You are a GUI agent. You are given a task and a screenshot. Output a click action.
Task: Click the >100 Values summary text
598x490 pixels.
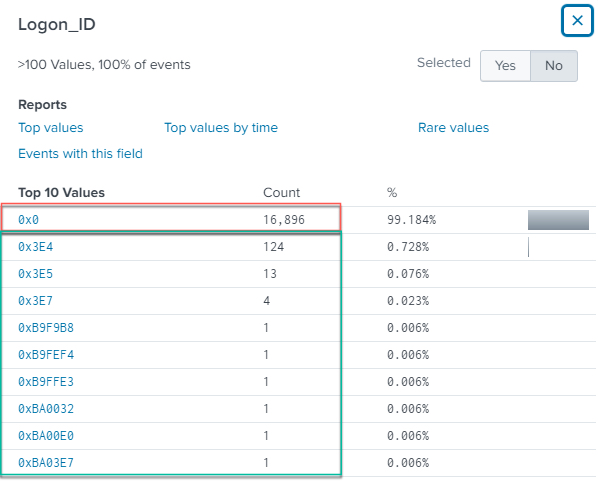click(x=104, y=65)
